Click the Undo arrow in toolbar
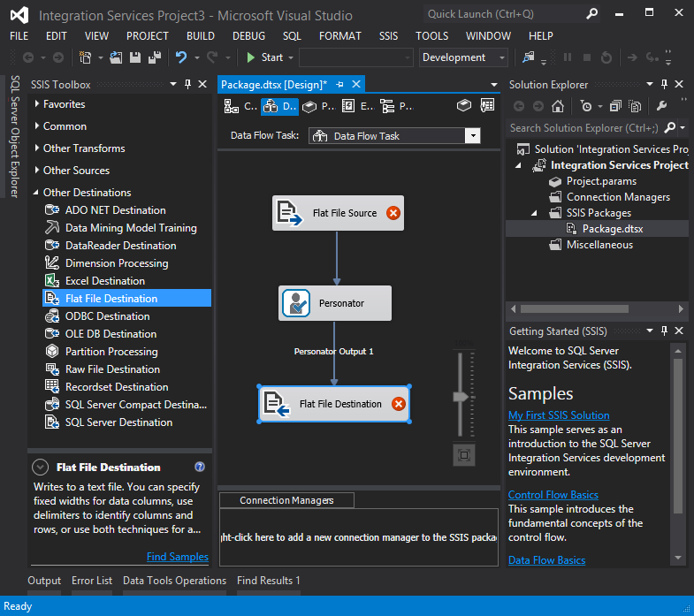The height and width of the screenshot is (616, 694). [181, 57]
